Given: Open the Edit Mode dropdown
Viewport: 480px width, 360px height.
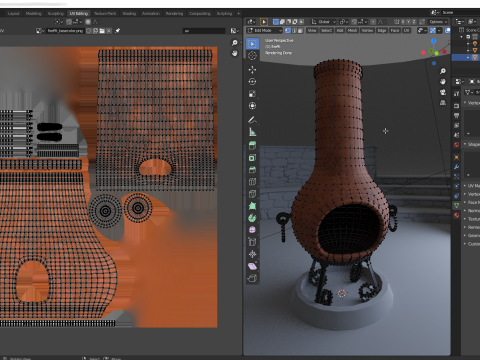Looking at the screenshot, I should [x=265, y=30].
